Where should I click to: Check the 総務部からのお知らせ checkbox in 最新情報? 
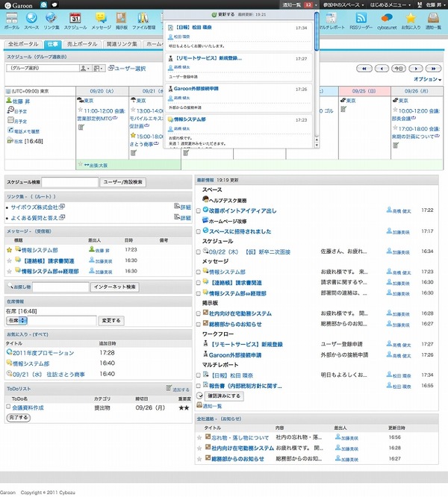[x=199, y=325]
